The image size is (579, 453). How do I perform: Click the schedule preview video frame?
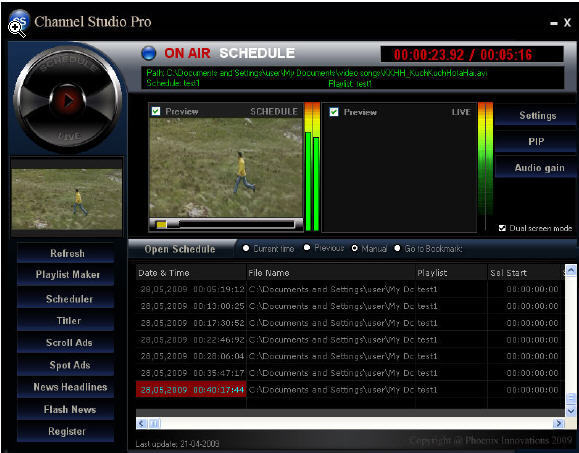pos(226,167)
